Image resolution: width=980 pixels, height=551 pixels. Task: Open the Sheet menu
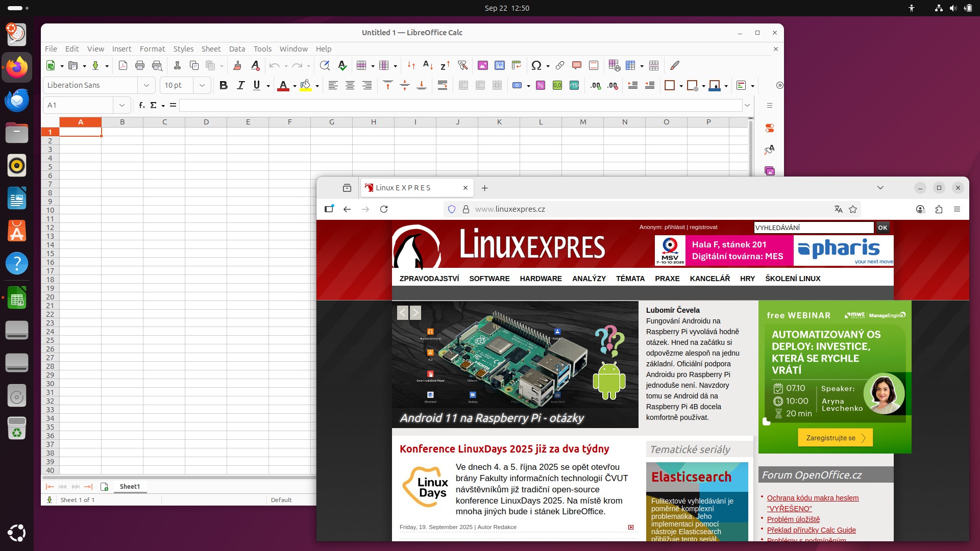[211, 49]
